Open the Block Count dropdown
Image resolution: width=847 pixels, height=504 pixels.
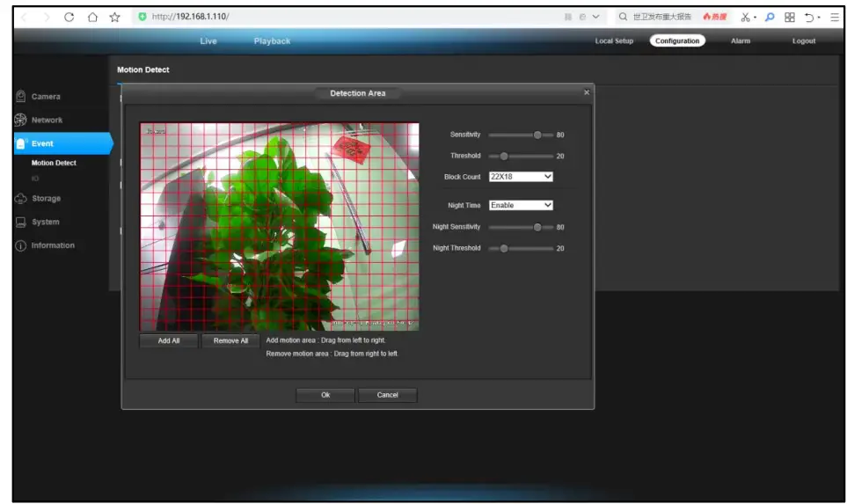521,177
